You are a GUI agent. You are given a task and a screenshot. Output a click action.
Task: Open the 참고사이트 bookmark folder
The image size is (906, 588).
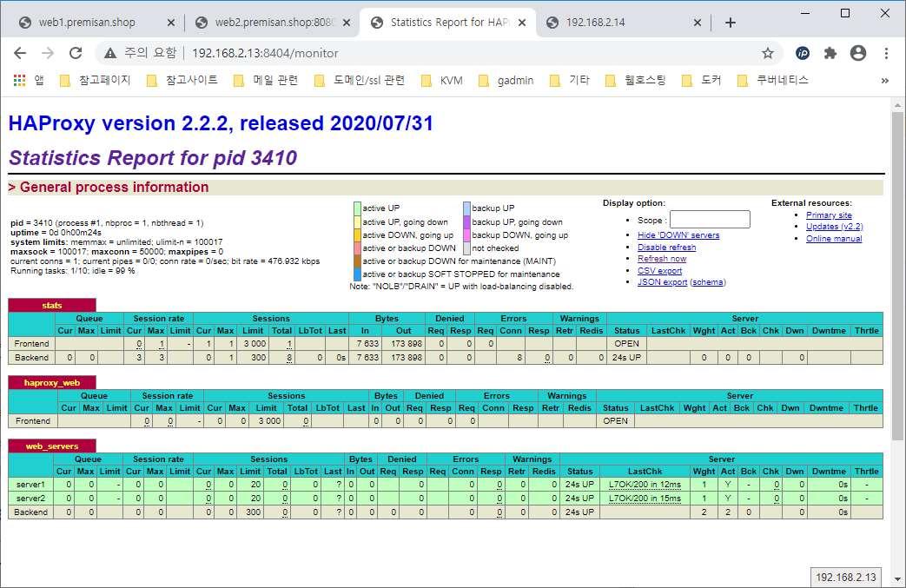(182, 80)
